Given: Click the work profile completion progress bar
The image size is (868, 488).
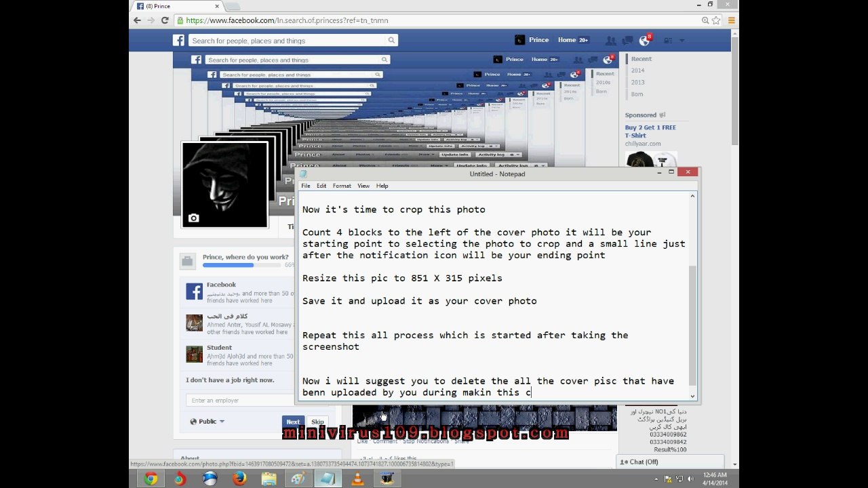Looking at the screenshot, I should pyautogui.click(x=241, y=265).
